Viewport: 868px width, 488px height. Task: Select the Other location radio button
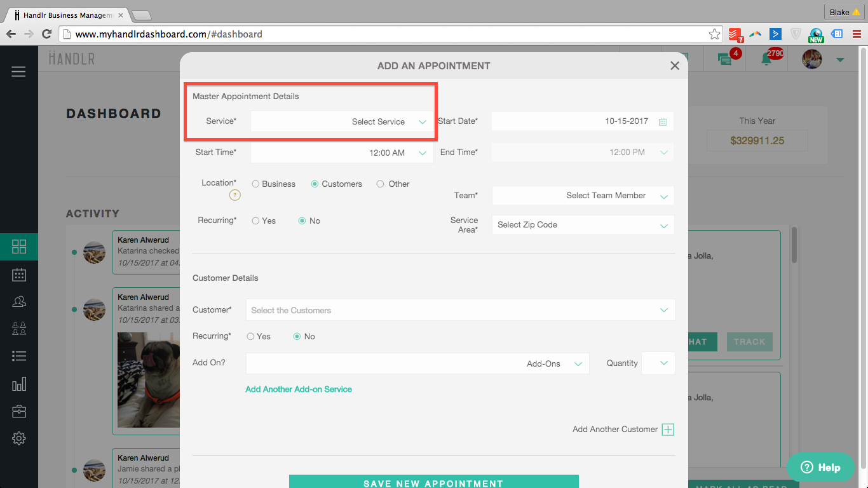pos(380,184)
